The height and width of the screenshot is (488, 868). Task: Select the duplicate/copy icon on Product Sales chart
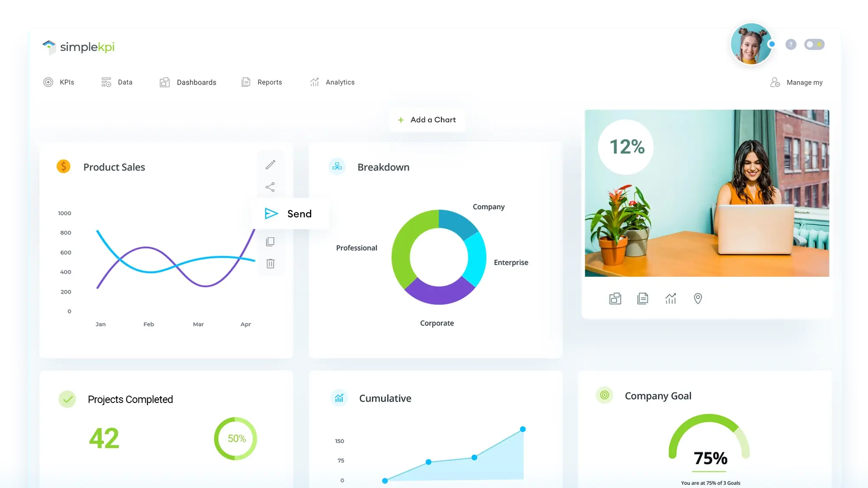(270, 241)
